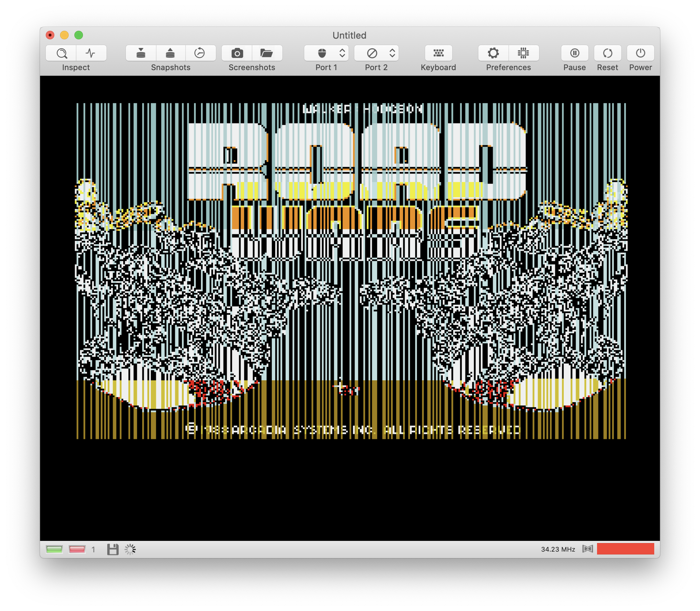Click the spinning activity indicator
700x611 pixels.
[x=130, y=549]
